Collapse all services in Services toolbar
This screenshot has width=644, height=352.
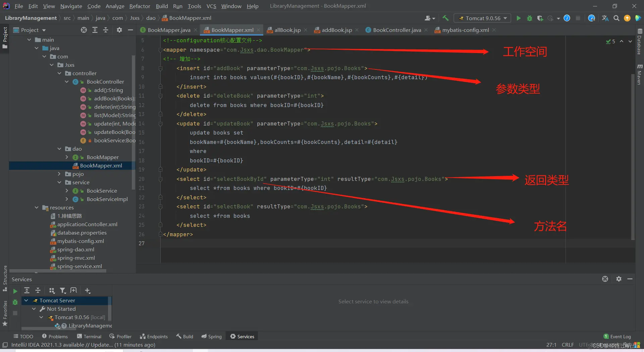(38, 290)
